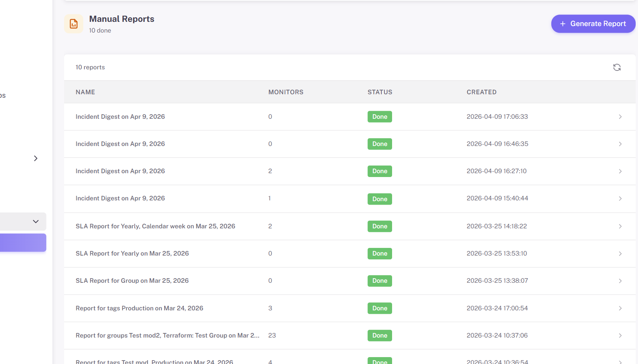Open the sidebar dropdown chevron

(x=36, y=221)
